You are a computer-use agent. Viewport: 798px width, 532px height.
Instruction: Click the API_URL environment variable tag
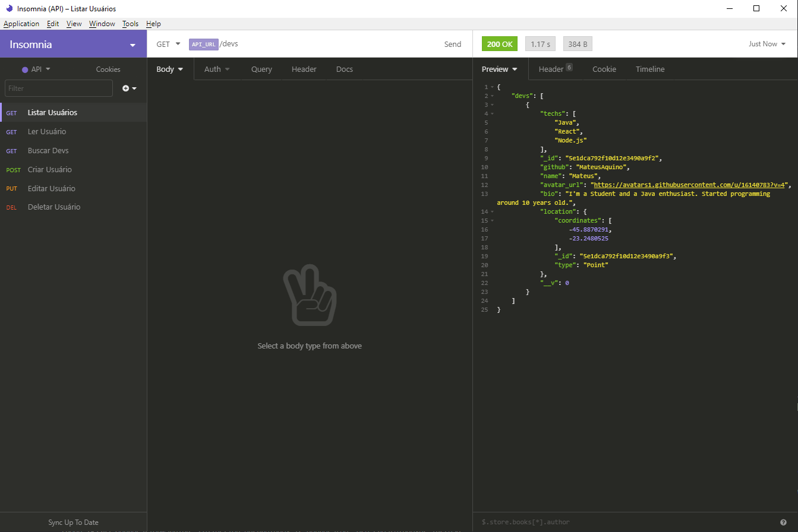click(204, 44)
